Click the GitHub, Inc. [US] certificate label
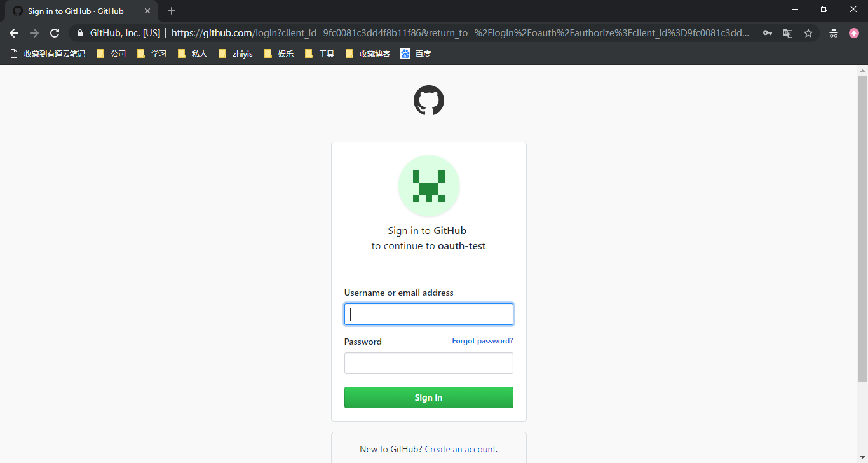868x463 pixels. tap(125, 33)
